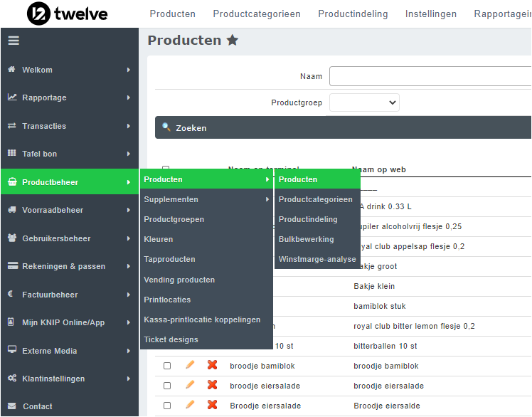The image size is (532, 417).
Task: Click the hamburger menu icon
Action: click(x=14, y=41)
